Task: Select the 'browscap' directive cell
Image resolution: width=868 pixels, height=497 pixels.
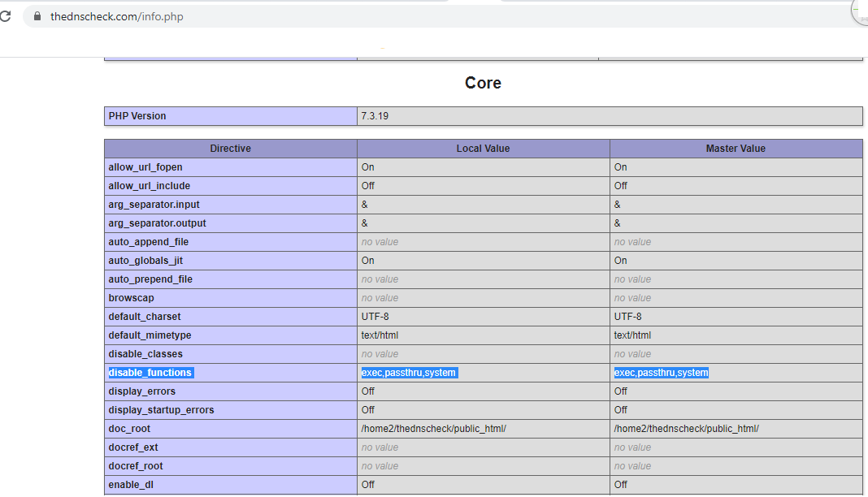Action: click(x=231, y=298)
